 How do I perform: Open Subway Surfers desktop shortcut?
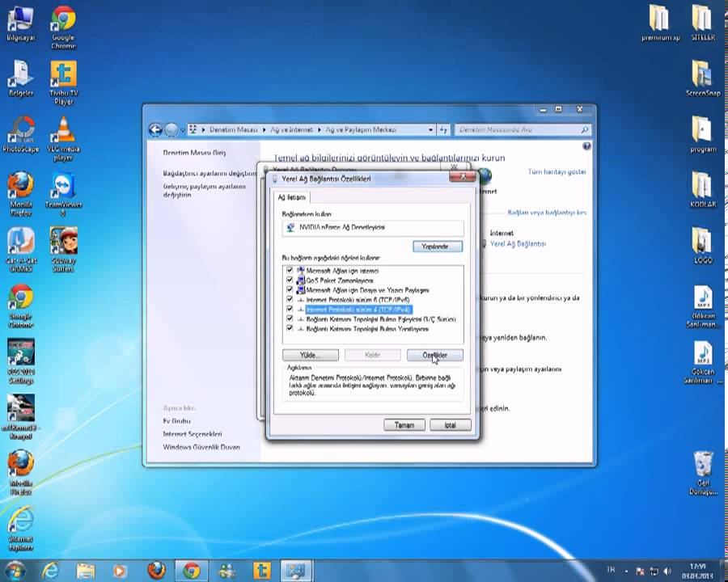(x=63, y=250)
